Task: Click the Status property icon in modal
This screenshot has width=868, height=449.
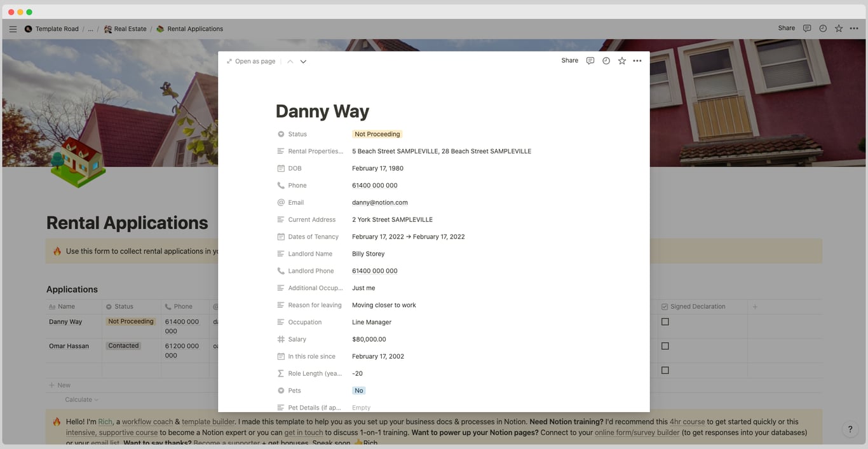Action: tap(281, 134)
